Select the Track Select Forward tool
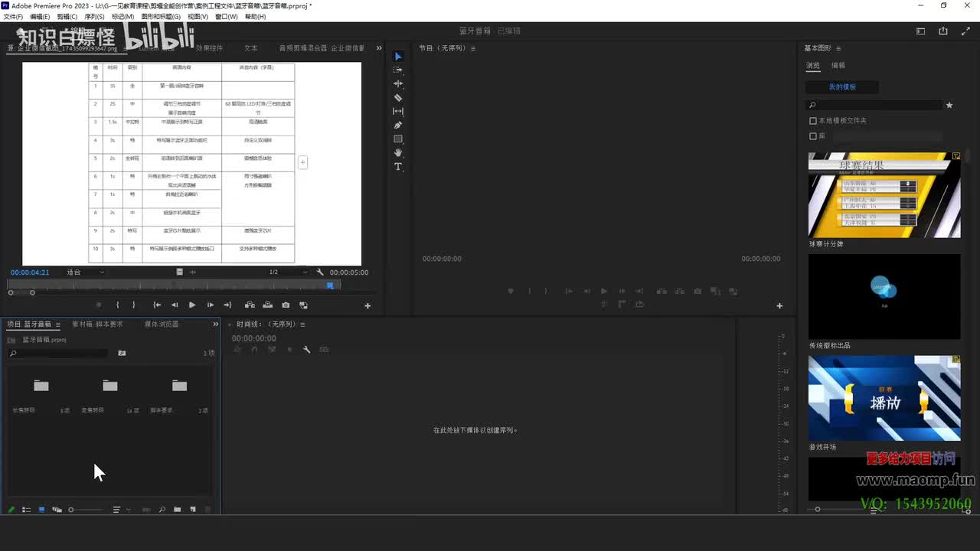The image size is (980, 551). 398,70
